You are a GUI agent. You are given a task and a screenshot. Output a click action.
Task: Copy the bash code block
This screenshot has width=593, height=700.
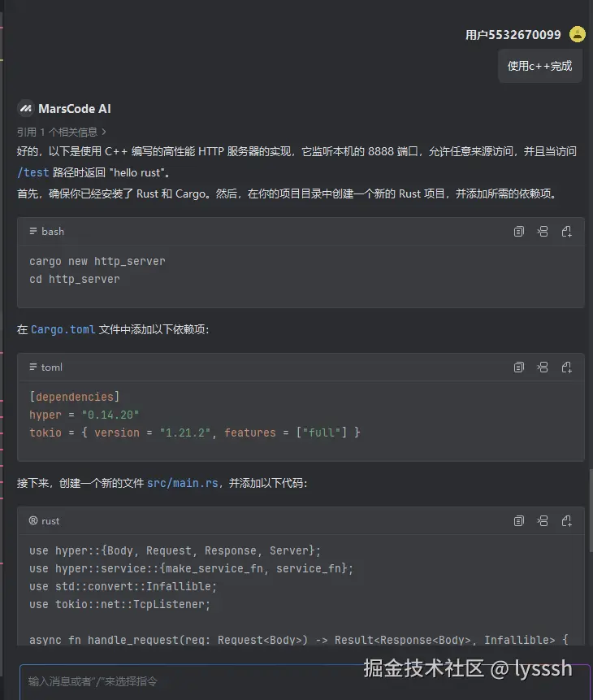coord(519,232)
